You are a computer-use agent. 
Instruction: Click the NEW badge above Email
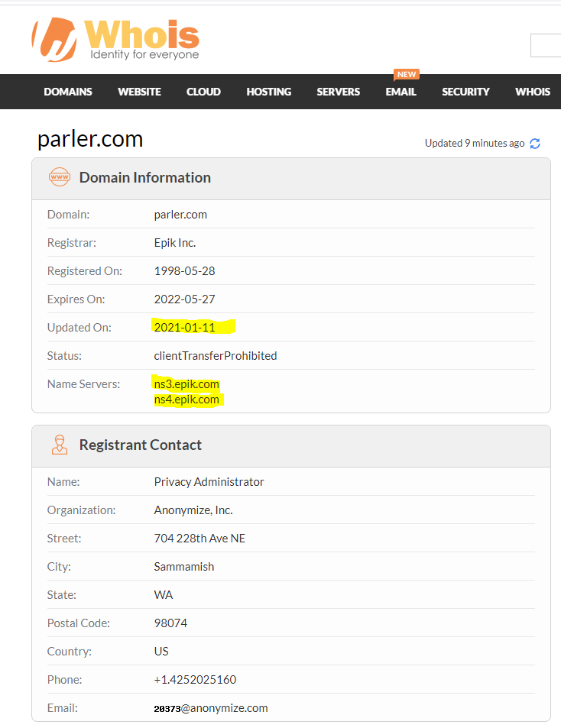pyautogui.click(x=407, y=74)
